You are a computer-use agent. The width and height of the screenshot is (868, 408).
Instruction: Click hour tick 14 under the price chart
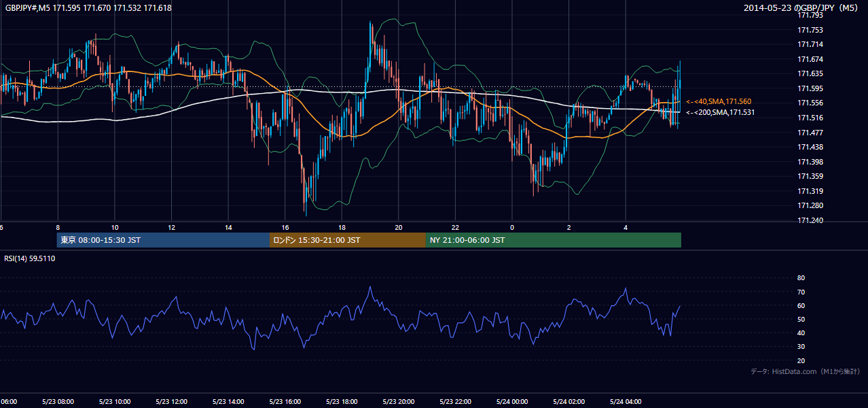point(228,227)
